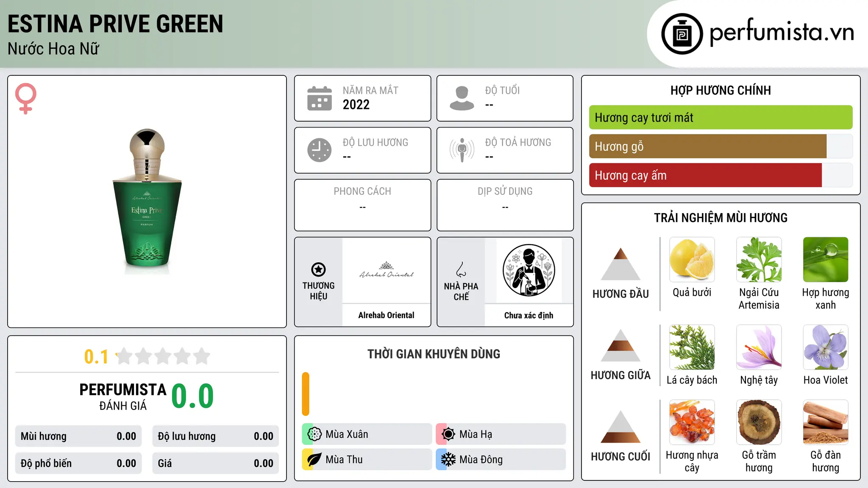This screenshot has width=868, height=488.
Task: Open the Nghệ tây saffron note image
Action: (x=759, y=347)
